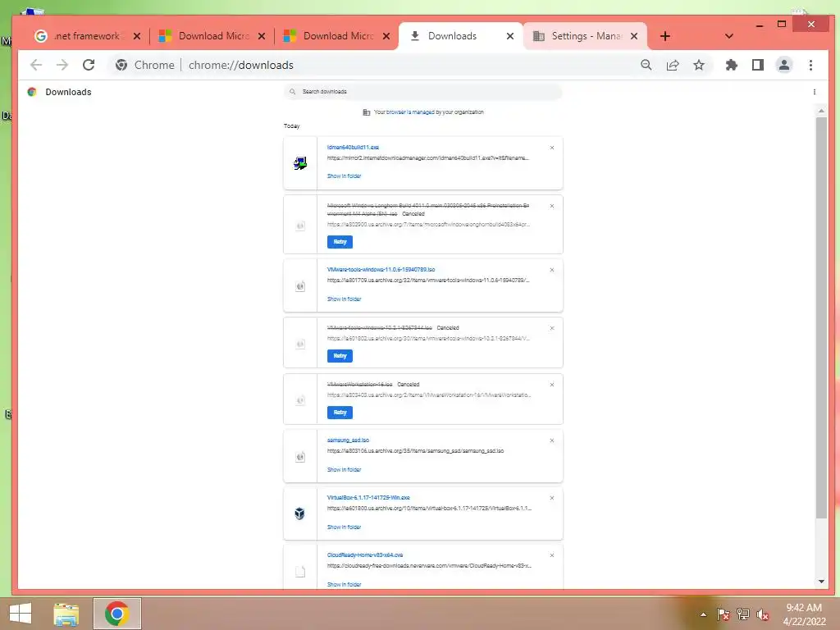Open Chrome's three-dot main menu
The image size is (840, 630).
click(x=810, y=65)
